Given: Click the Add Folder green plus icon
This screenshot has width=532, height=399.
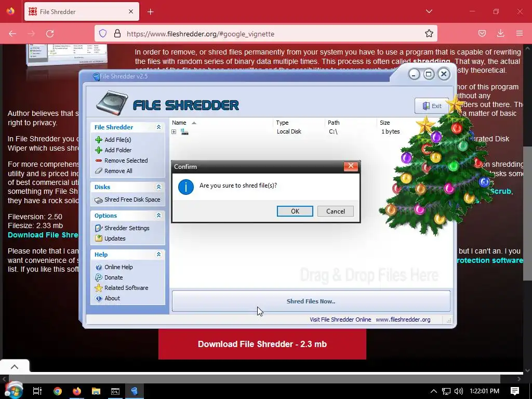Looking at the screenshot, I should (x=99, y=150).
